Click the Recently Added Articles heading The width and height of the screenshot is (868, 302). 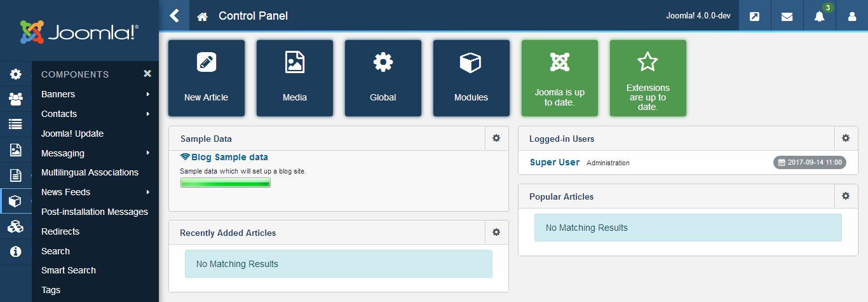coord(228,233)
